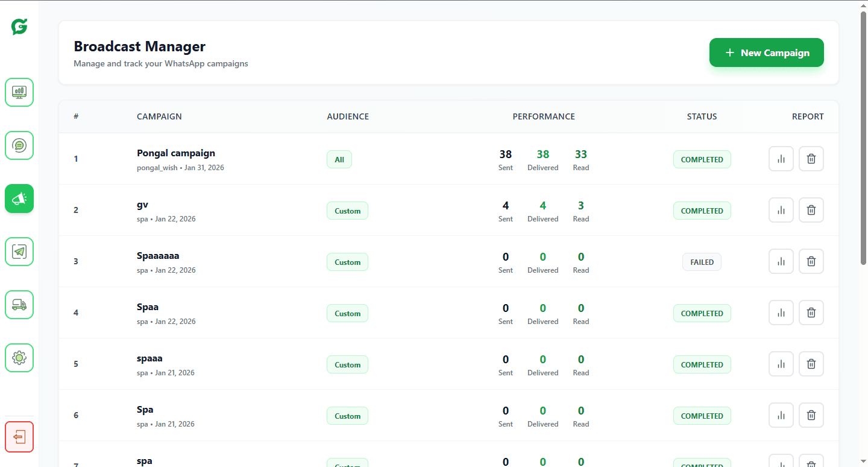Click the paper plane sidebar icon
Screen dimensions: 868x467
[x=19, y=252]
